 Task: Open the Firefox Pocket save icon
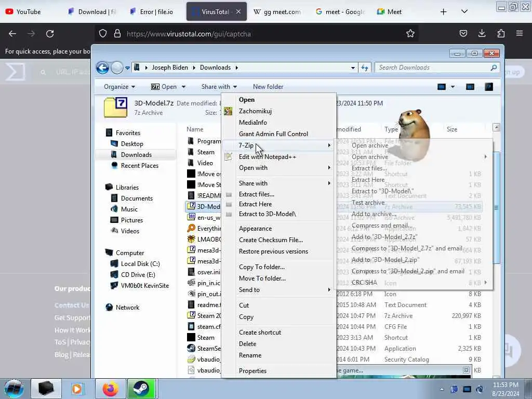pos(463,33)
